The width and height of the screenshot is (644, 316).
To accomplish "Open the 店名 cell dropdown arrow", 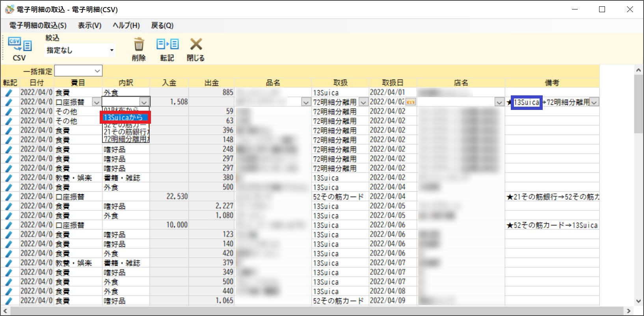I will (499, 102).
